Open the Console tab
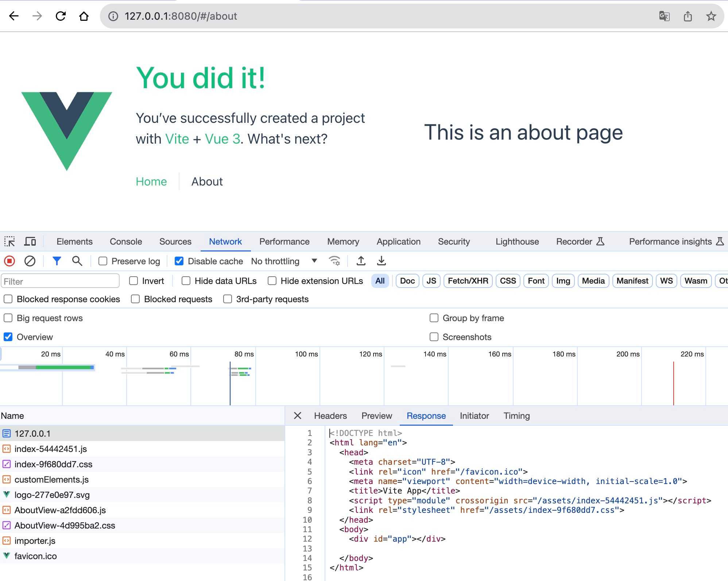728x581 pixels. click(x=126, y=241)
